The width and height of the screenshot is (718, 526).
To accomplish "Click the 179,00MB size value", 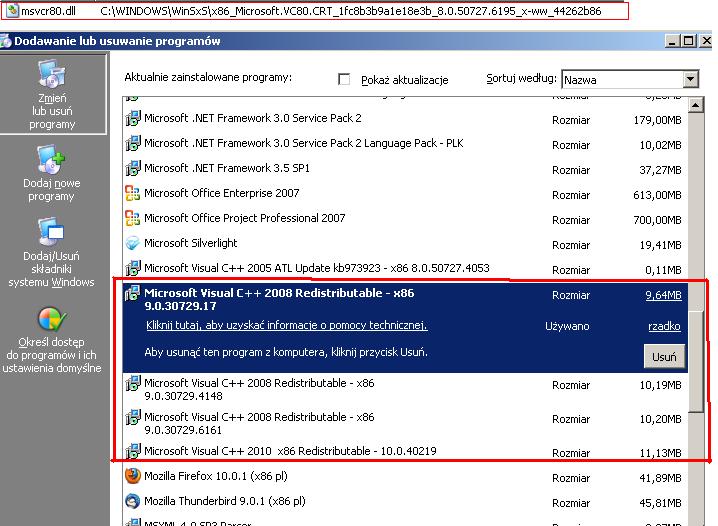I will point(657,120).
